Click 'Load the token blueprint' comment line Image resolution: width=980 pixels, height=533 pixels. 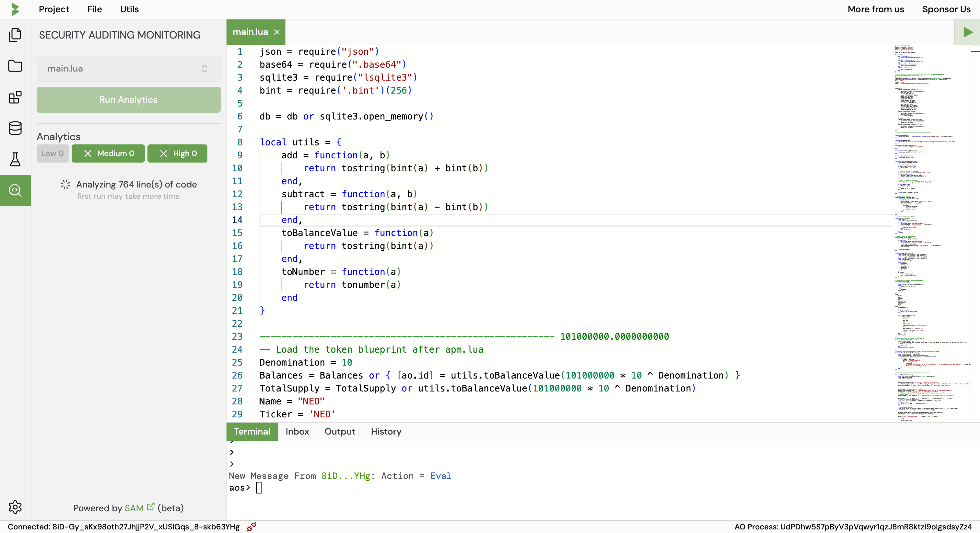coord(371,349)
